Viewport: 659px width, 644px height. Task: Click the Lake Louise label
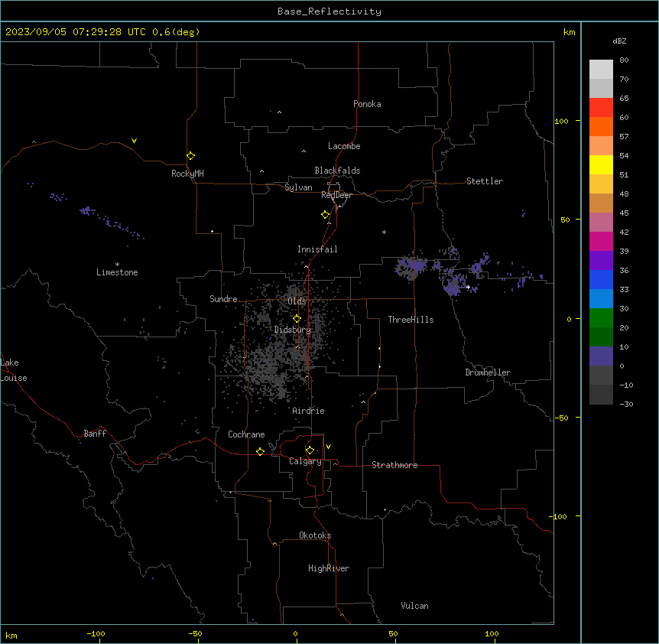pyautogui.click(x=14, y=370)
